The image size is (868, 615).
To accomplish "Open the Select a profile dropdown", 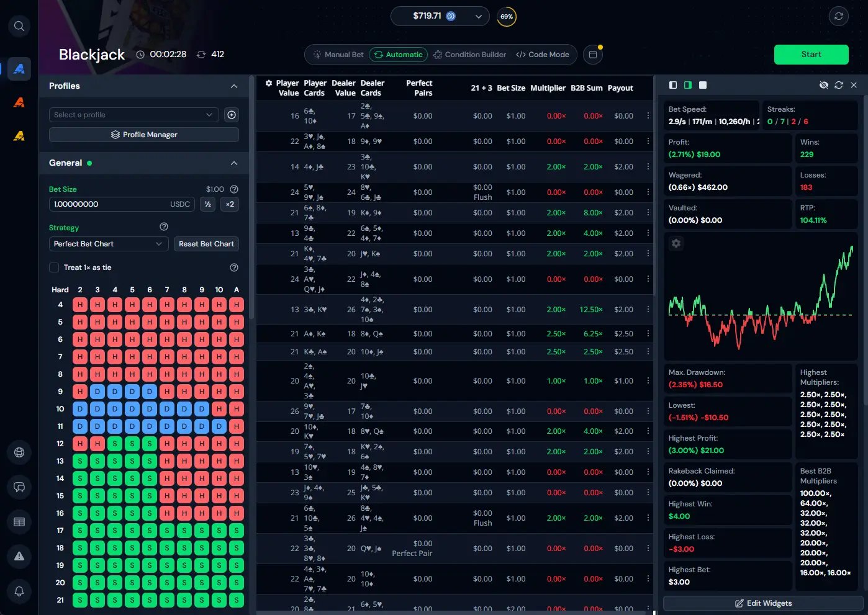I will [x=133, y=115].
